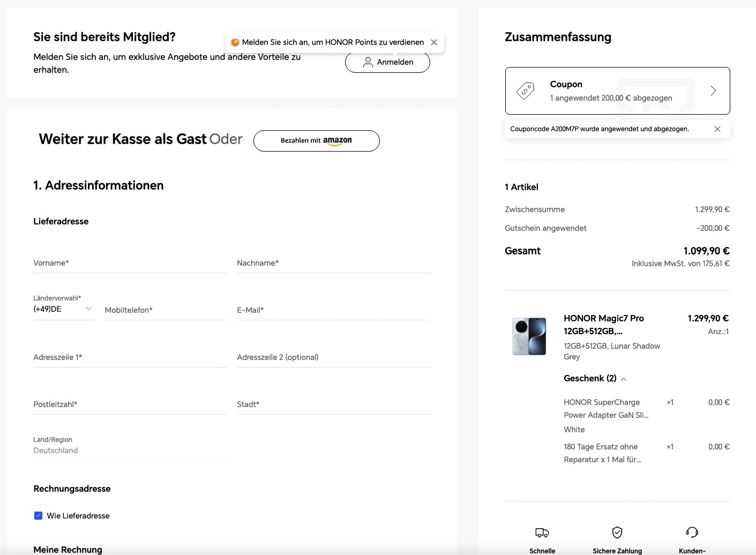This screenshot has width=756, height=555.
Task: Click the Anmelden sign-in button
Action: 387,62
